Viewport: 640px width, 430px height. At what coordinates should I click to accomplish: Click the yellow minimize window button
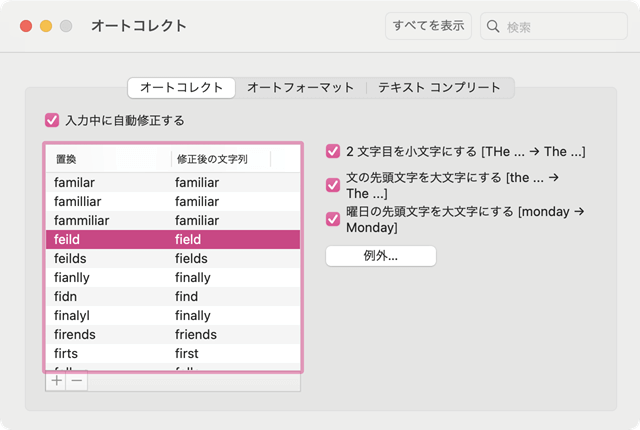click(x=46, y=26)
